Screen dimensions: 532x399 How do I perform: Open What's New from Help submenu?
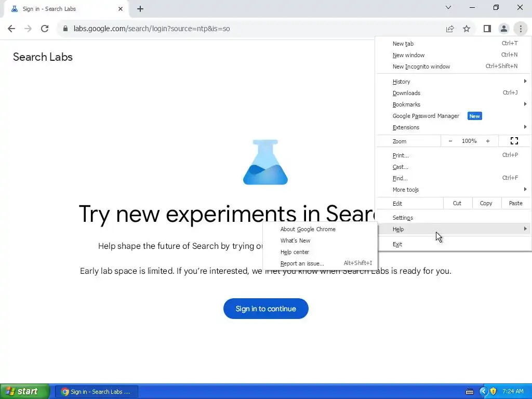[x=320, y=241]
